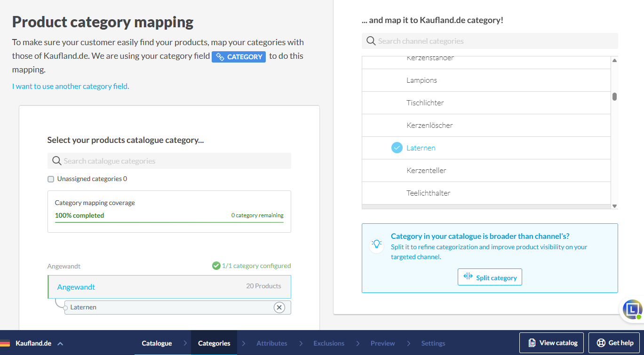Screen dimensions: 644x355
Task: Remove the Laternen mapping with X icon
Action: [x=279, y=308]
